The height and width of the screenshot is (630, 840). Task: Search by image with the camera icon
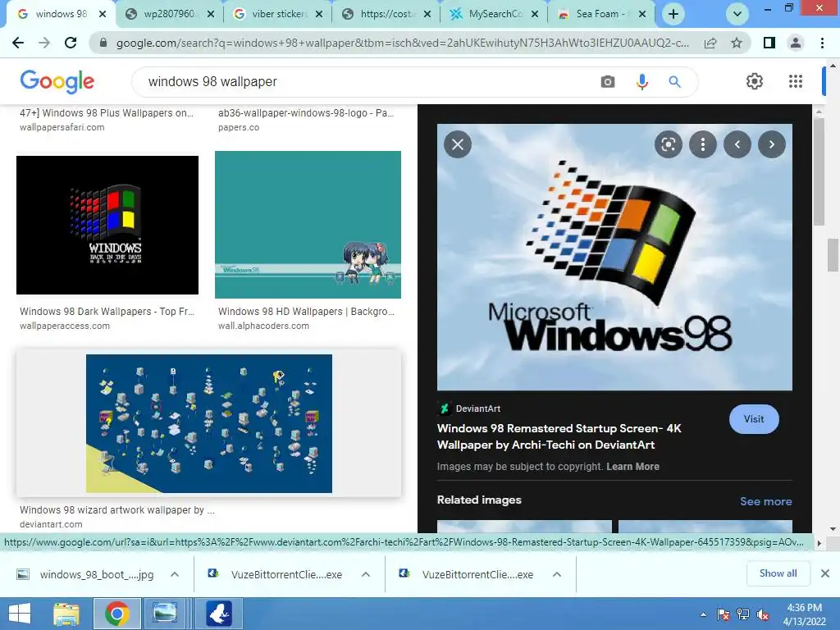[x=608, y=82]
